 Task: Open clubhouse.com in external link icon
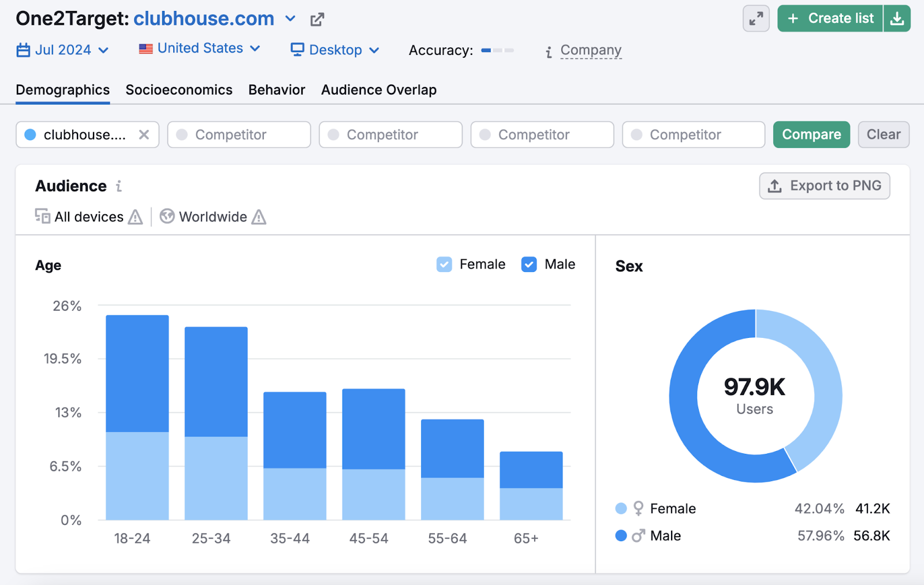coord(317,20)
